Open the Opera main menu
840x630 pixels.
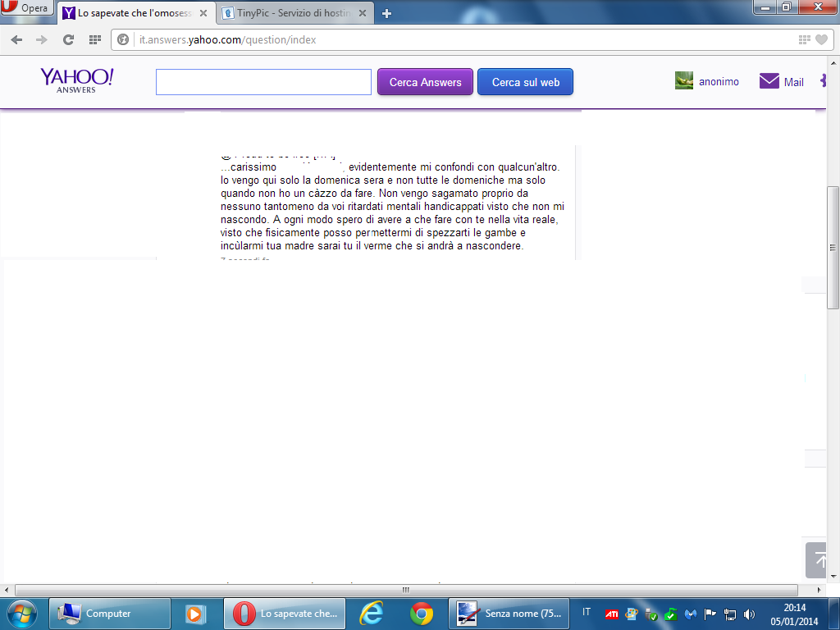pos(25,8)
